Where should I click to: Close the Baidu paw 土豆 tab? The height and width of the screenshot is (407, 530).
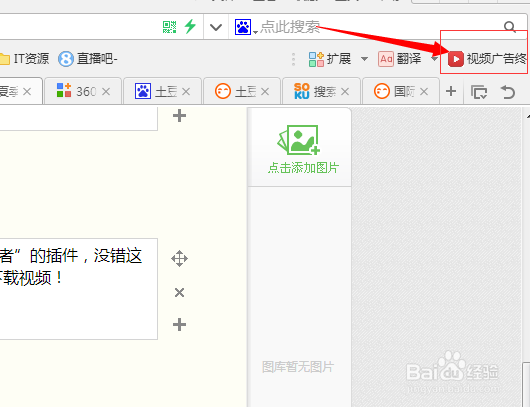(186, 92)
